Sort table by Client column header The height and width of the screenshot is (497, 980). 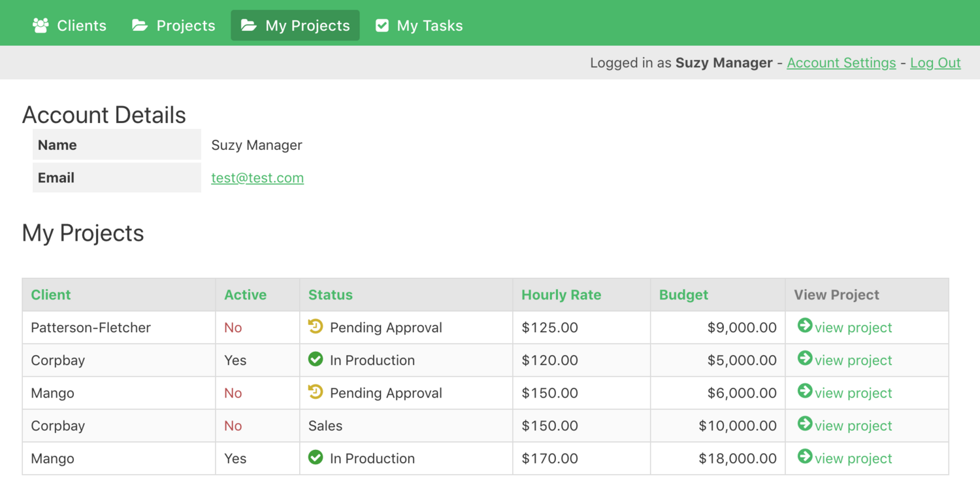pos(51,295)
